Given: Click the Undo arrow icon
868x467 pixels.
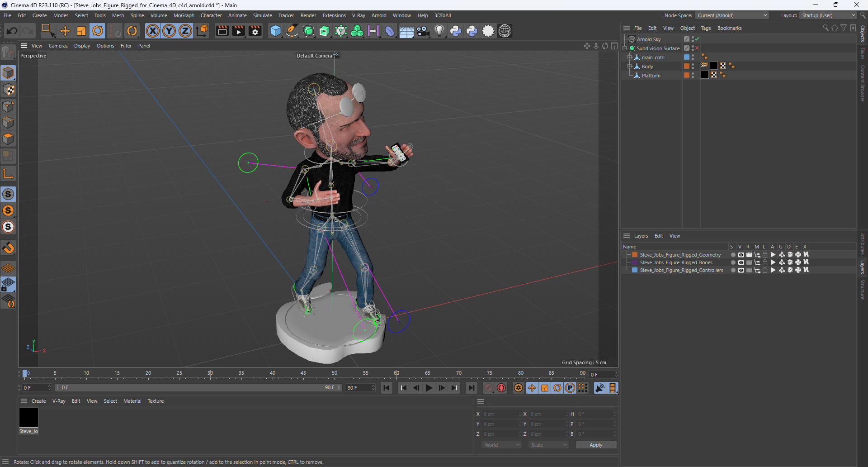Looking at the screenshot, I should tap(12, 31).
